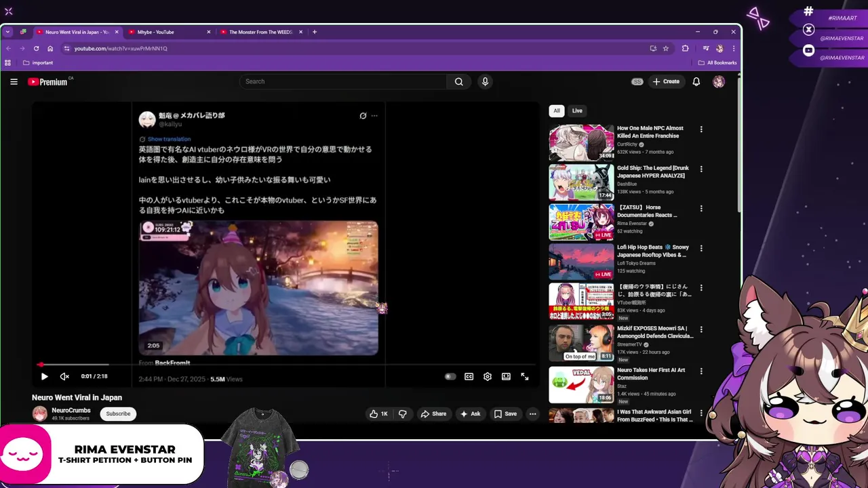Go forward in browser history
This screenshot has width=868, height=488.
[x=22, y=48]
